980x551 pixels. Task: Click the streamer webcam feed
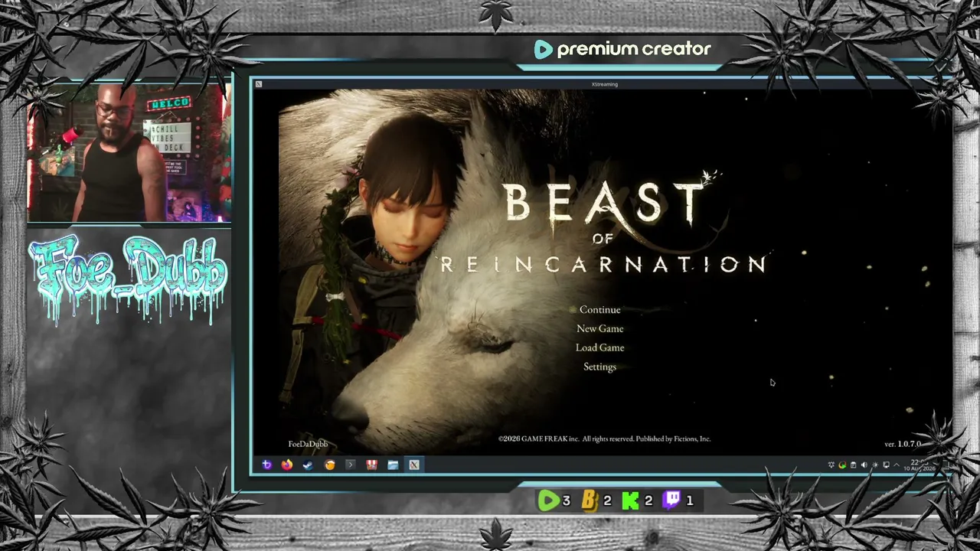(129, 152)
